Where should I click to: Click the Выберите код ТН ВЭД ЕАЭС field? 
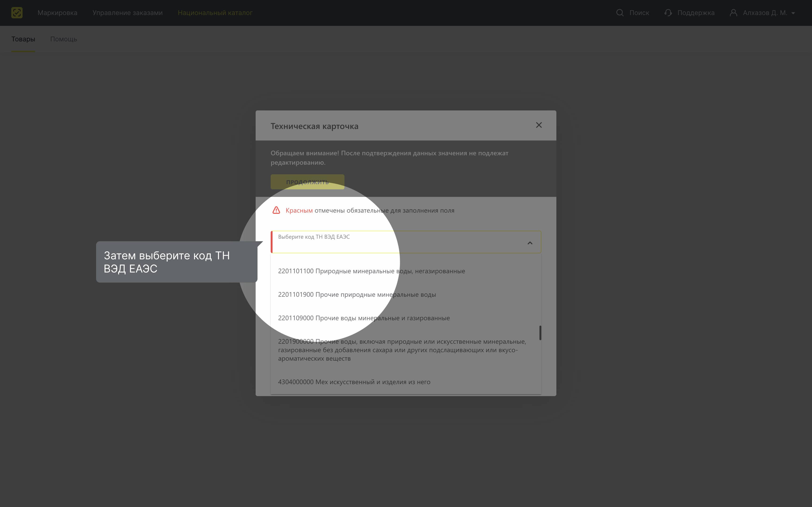[406, 242]
